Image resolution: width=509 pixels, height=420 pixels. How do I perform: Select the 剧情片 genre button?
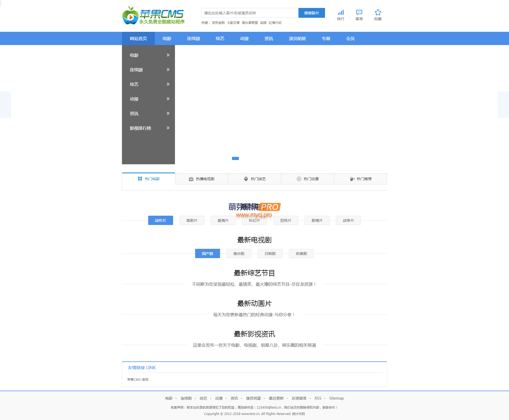pyautogui.click(x=317, y=220)
